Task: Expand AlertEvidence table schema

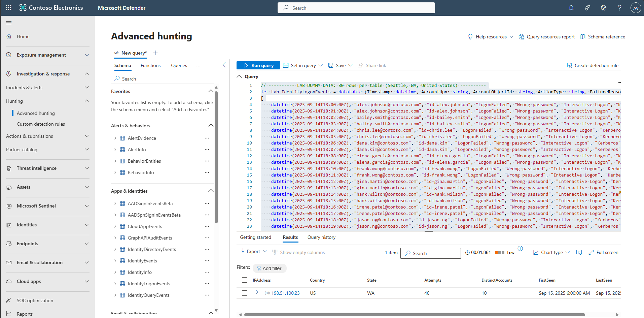Action: click(115, 138)
